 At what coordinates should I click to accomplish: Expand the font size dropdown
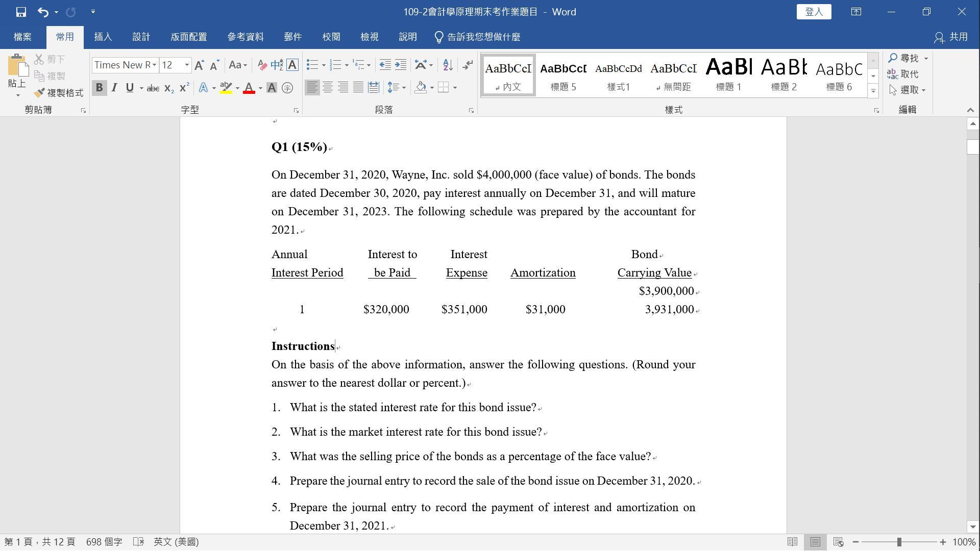pos(187,65)
